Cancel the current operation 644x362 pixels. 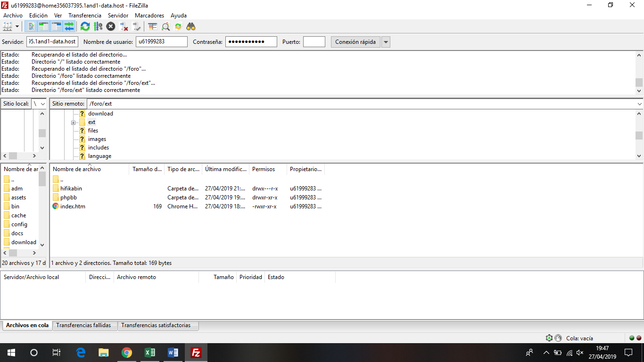tap(111, 26)
